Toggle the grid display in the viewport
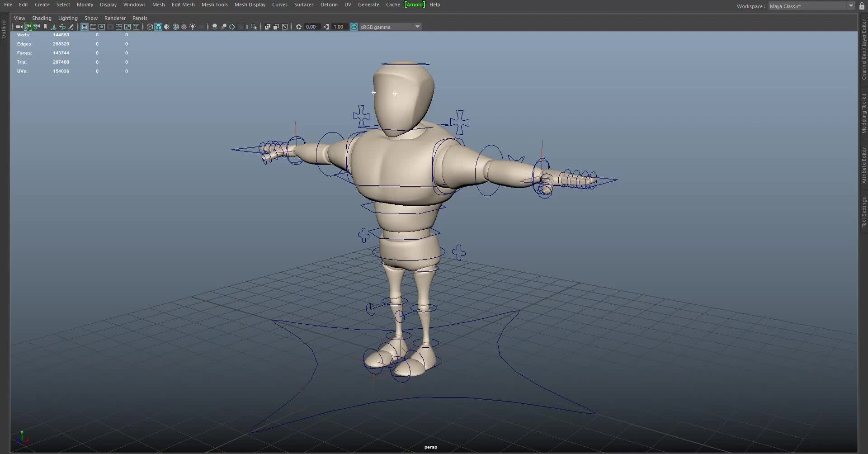Screen dimensions: 868x454 point(84,27)
